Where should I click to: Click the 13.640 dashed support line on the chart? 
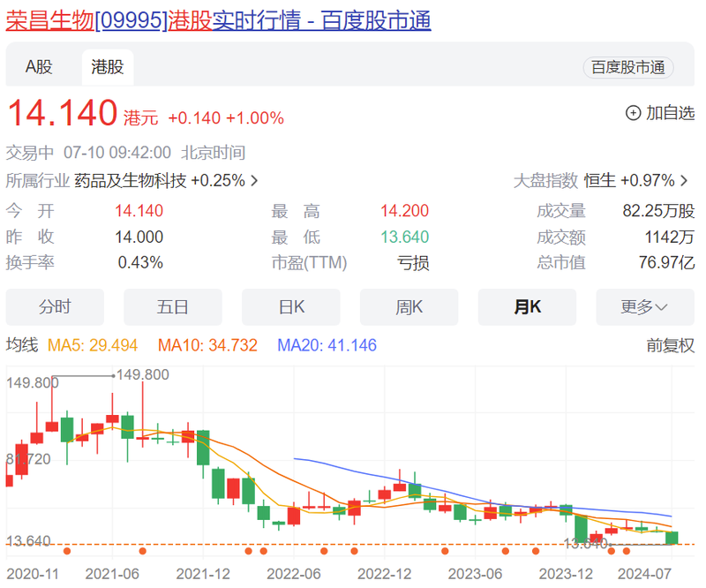pyautogui.click(x=353, y=544)
